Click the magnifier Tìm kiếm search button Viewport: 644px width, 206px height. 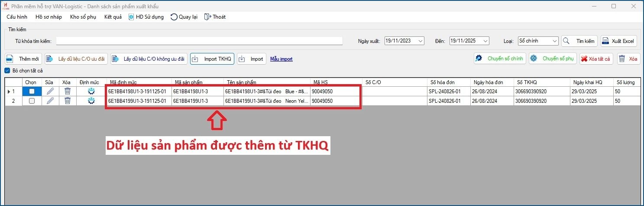tap(579, 41)
